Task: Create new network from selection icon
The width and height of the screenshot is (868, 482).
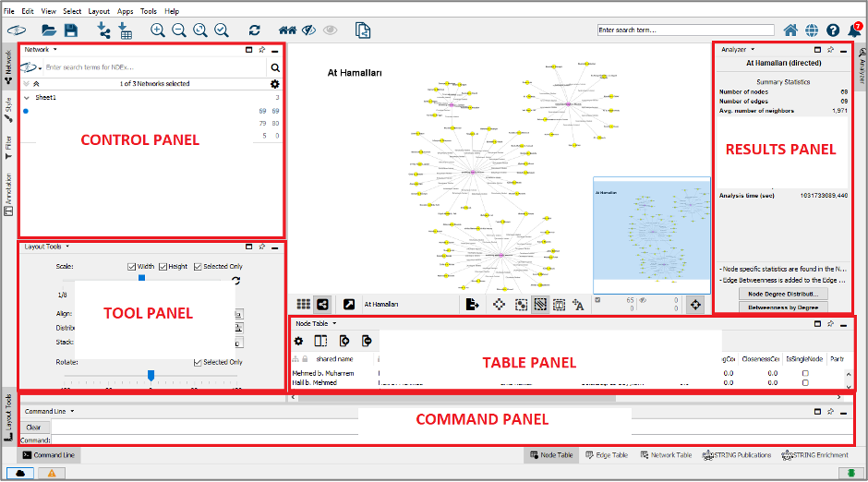Action: coord(363,30)
